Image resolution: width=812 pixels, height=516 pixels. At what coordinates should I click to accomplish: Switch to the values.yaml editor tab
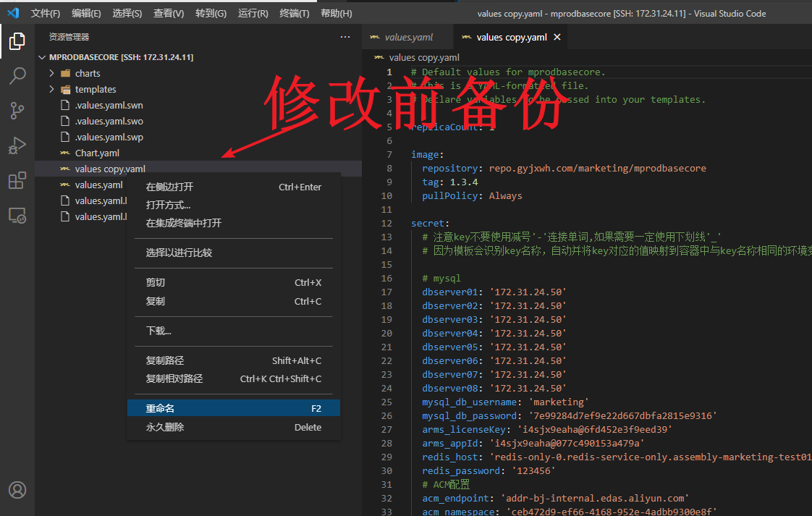click(407, 38)
